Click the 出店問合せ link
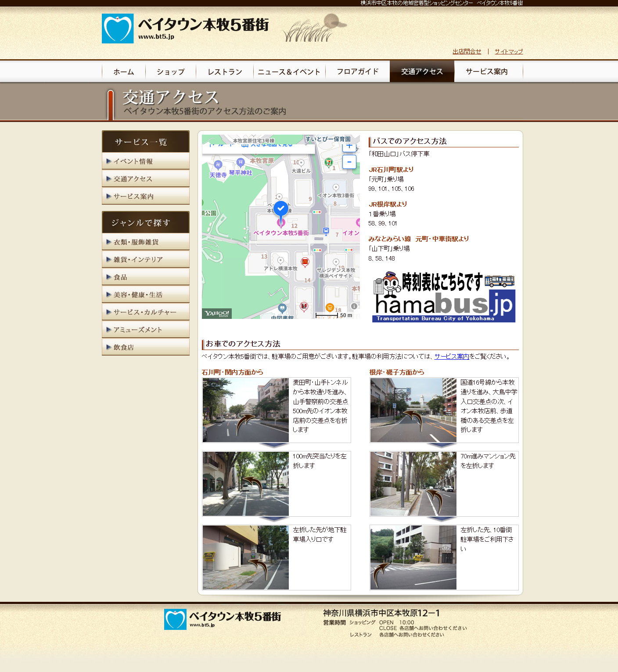Image resolution: width=618 pixels, height=672 pixels. click(x=467, y=51)
